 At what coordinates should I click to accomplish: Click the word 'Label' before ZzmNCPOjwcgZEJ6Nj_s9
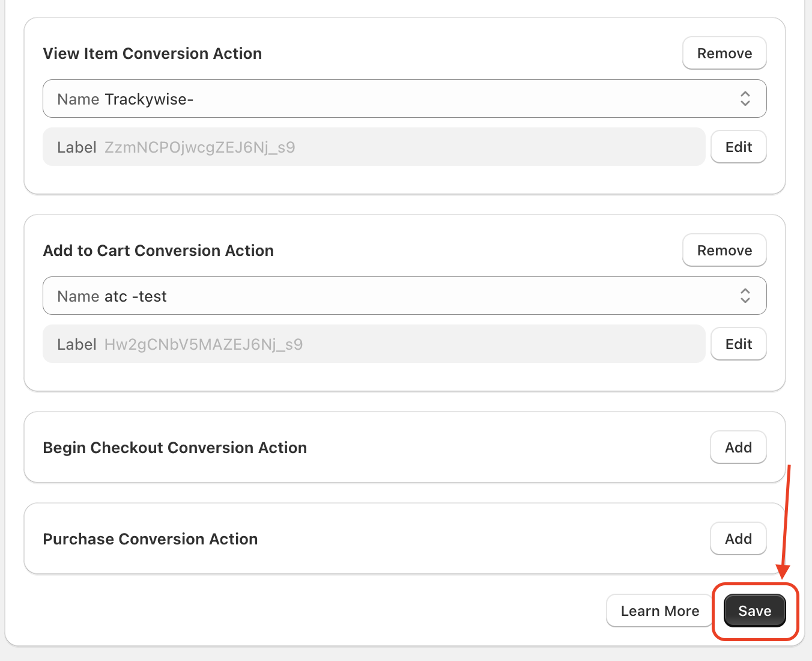coord(76,147)
